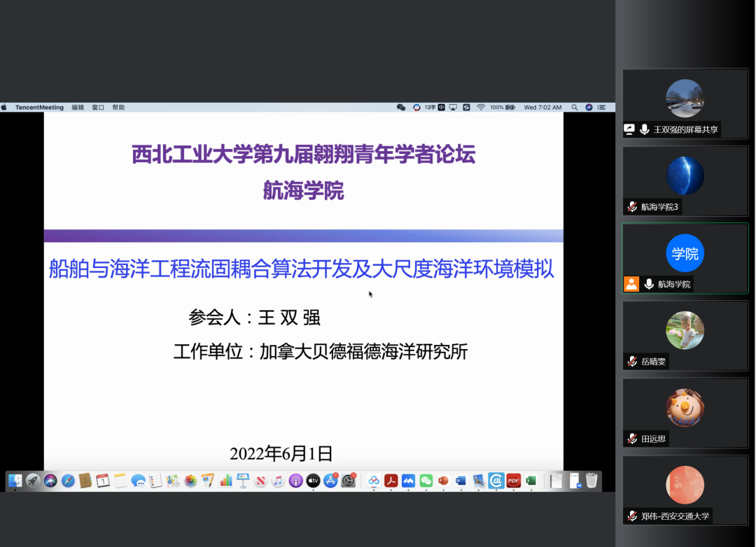This screenshot has width=756, height=547.
Task: Open the 窗口 menu
Action: 98,107
